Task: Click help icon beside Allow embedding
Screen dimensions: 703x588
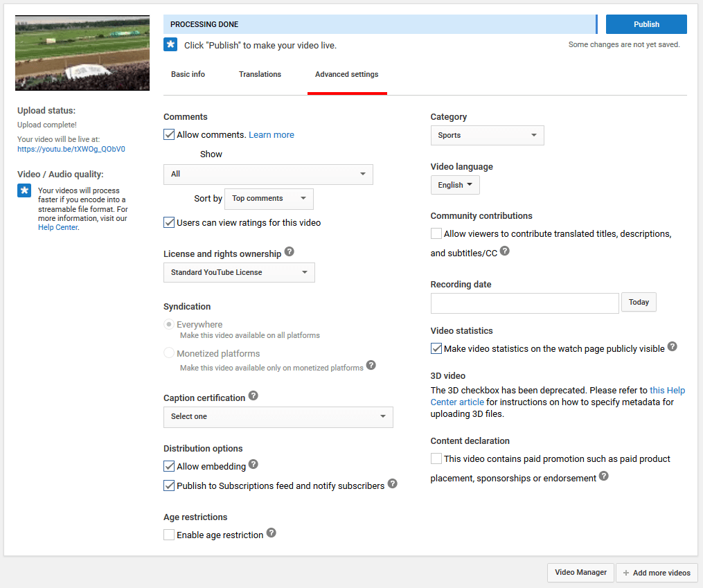Action: click(253, 464)
